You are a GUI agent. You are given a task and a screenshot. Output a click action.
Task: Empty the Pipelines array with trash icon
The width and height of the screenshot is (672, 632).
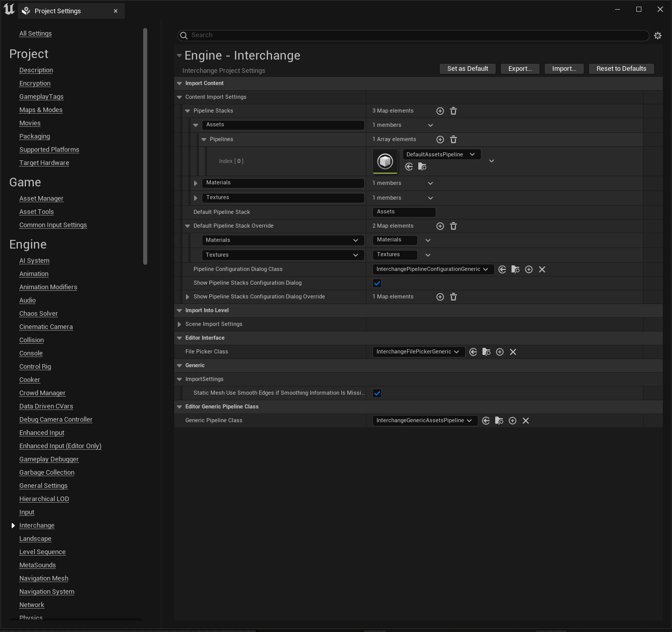(453, 140)
